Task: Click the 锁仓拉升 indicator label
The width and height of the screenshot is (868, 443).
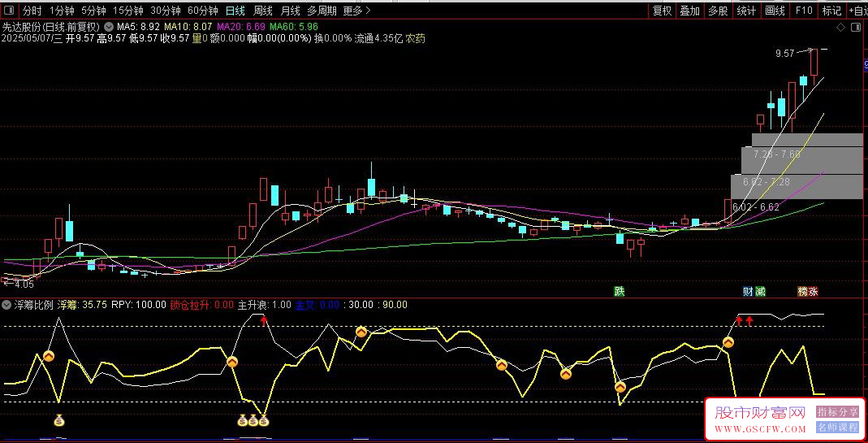Action: 191,304
